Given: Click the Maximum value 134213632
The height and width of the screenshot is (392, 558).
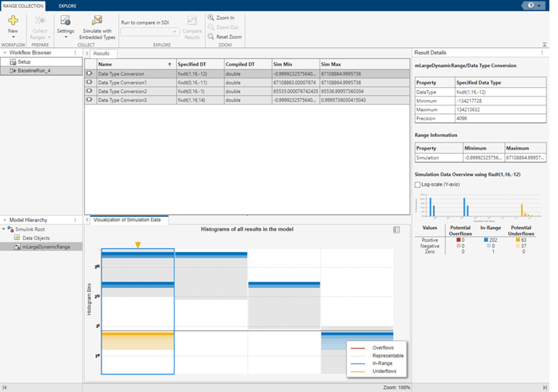Looking at the screenshot, I should (468, 110).
